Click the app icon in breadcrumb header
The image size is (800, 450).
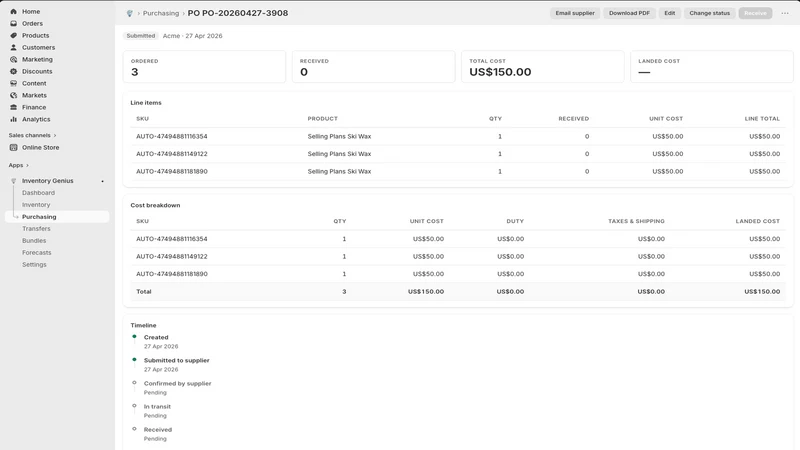(x=130, y=13)
